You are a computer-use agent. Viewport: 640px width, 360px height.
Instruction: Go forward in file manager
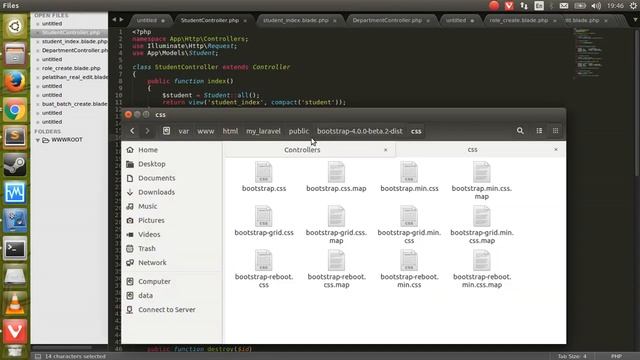pos(147,131)
